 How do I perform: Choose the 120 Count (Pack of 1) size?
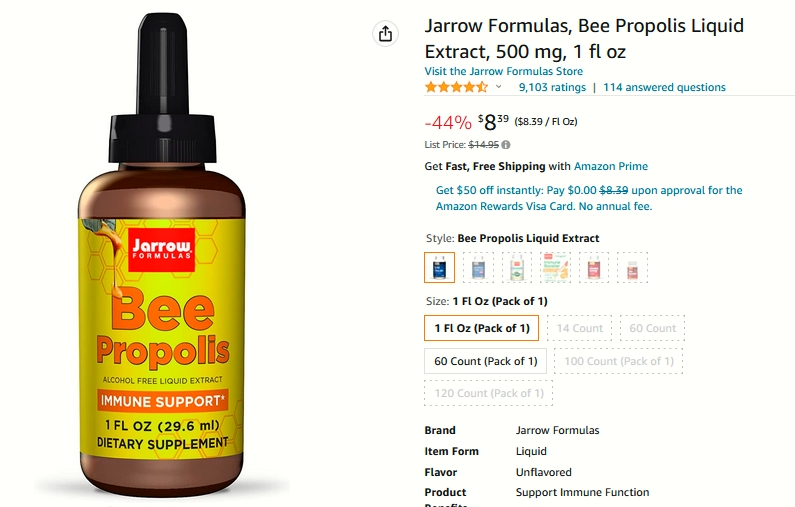(489, 393)
